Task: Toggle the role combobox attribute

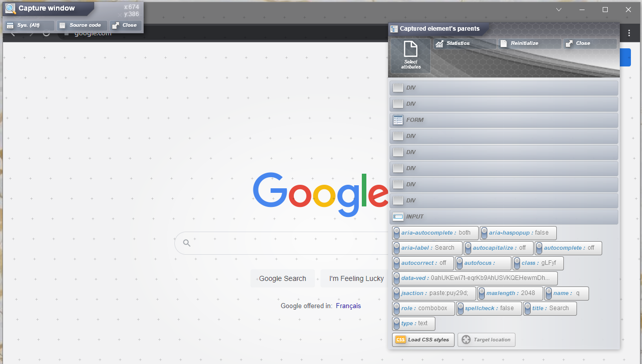Action: (x=423, y=309)
